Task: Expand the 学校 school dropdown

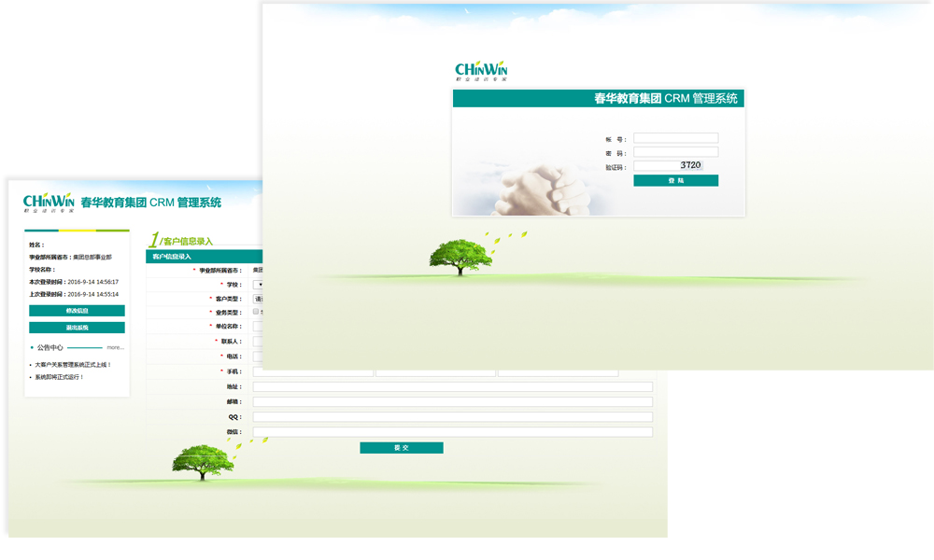Action: tap(259, 285)
